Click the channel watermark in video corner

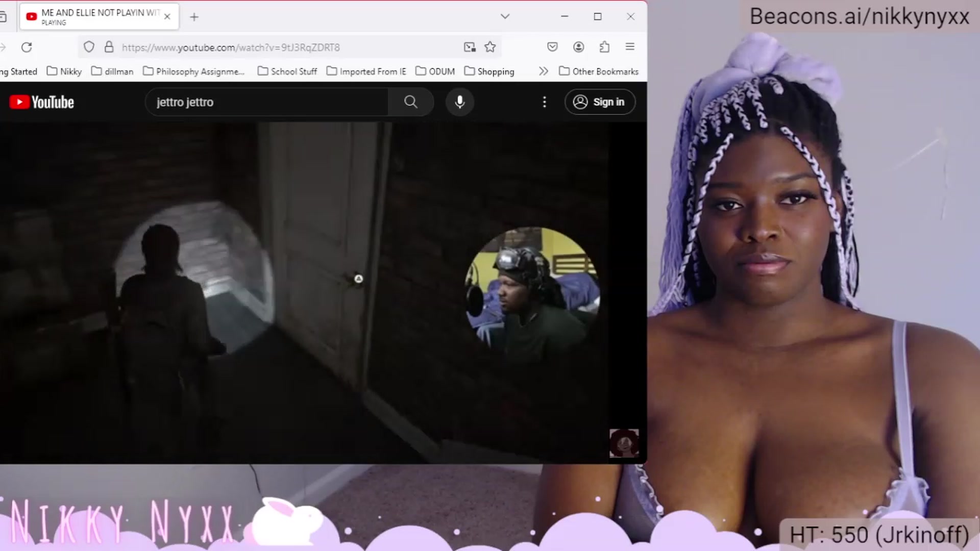click(x=624, y=443)
